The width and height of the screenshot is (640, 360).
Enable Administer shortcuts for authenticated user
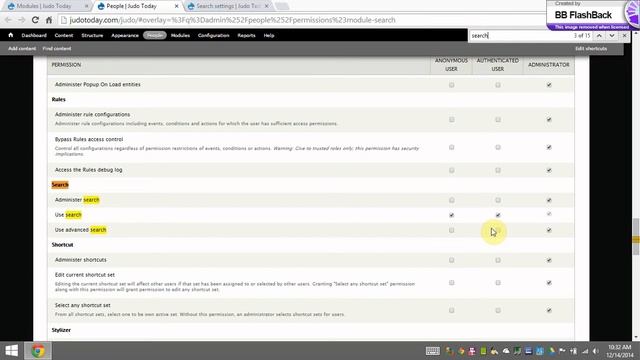tap(498, 260)
